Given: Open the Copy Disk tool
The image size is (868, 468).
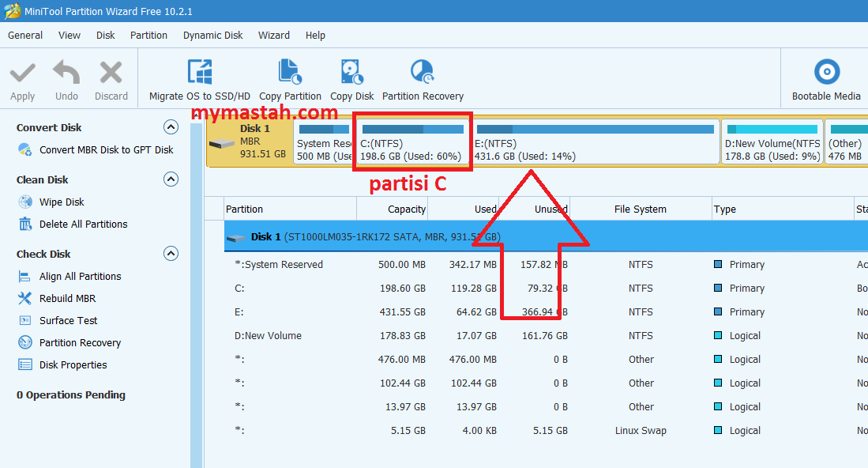Looking at the screenshot, I should (x=352, y=81).
